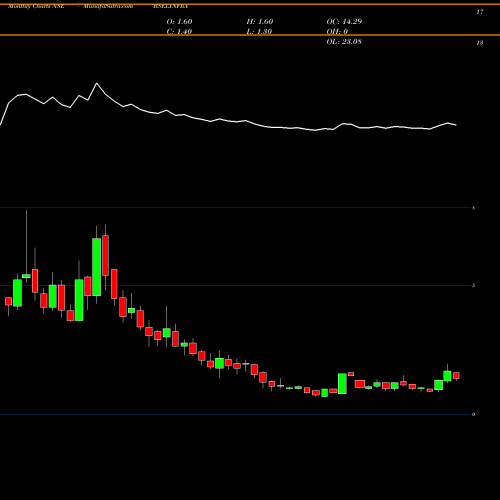This screenshot has width=500, height=500.
Task: Click the 'H: 1.60' high price value
Action: (x=260, y=22)
